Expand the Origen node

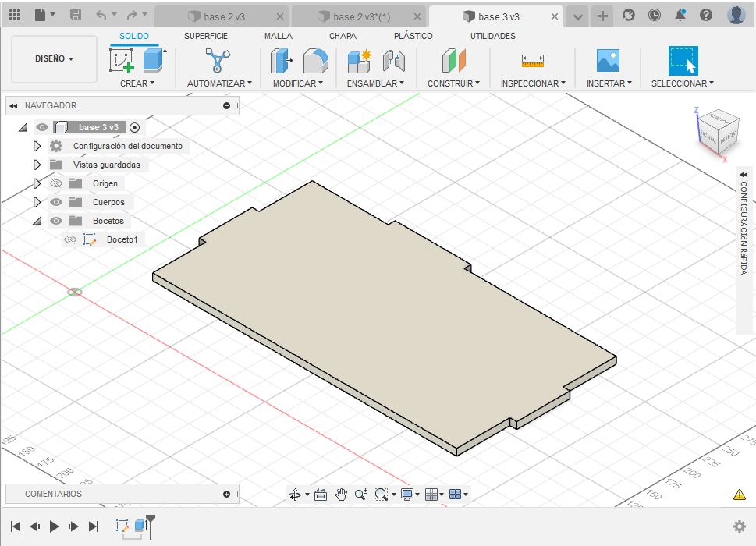[x=37, y=183]
